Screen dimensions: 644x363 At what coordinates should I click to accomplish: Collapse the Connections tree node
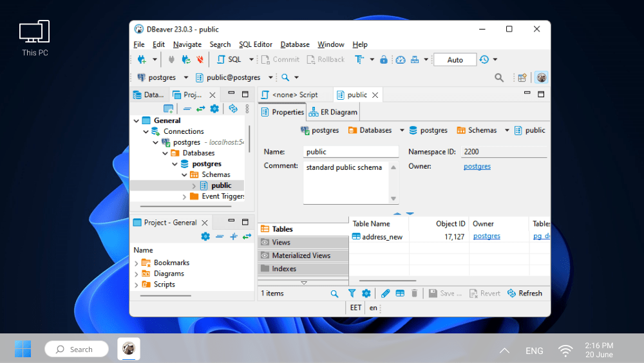tap(146, 131)
